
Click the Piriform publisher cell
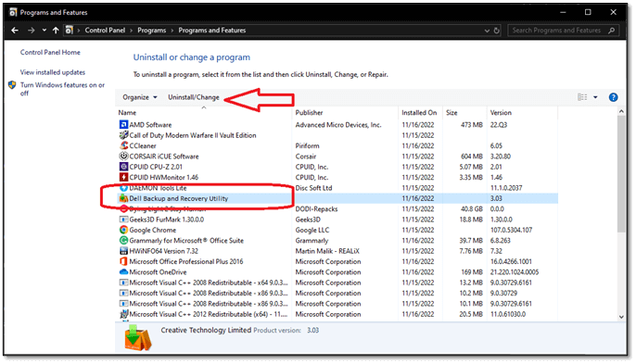pyautogui.click(x=307, y=145)
